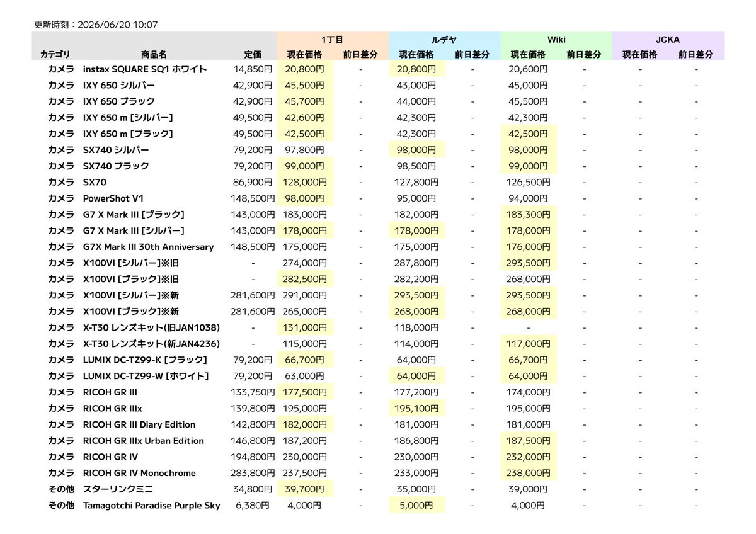Click the highlighted 183,300円 Wiki price

pos(529,214)
